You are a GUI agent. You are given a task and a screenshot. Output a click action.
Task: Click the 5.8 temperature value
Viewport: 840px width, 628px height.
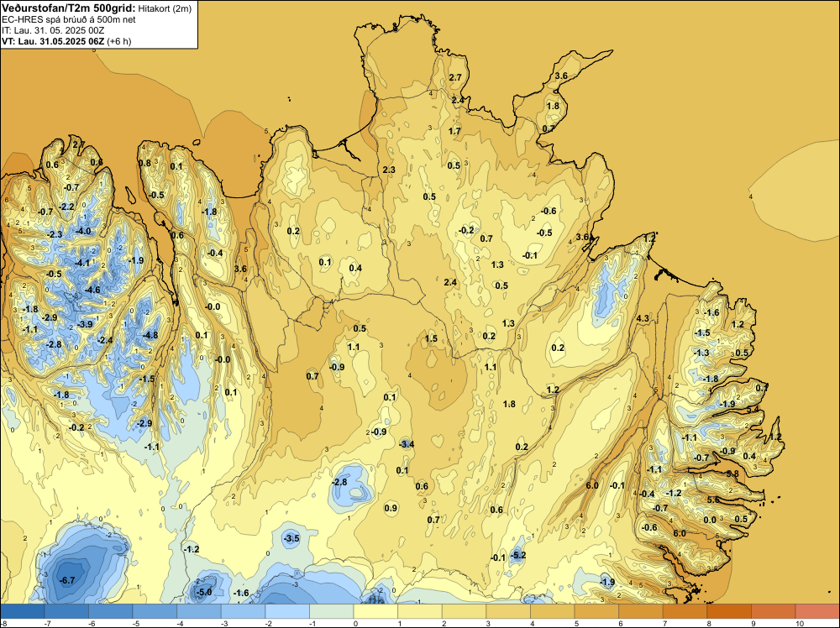[732, 474]
